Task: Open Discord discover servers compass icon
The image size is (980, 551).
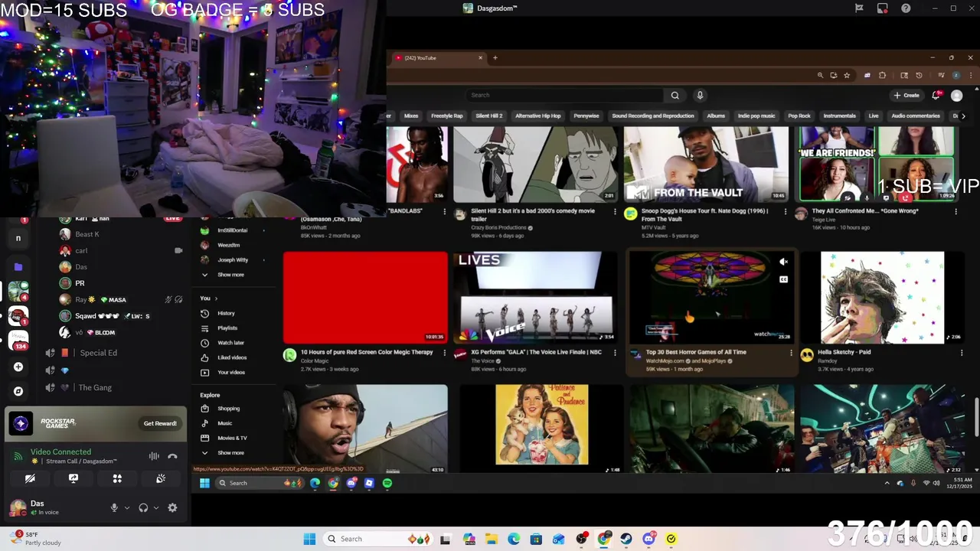Action: (x=18, y=391)
